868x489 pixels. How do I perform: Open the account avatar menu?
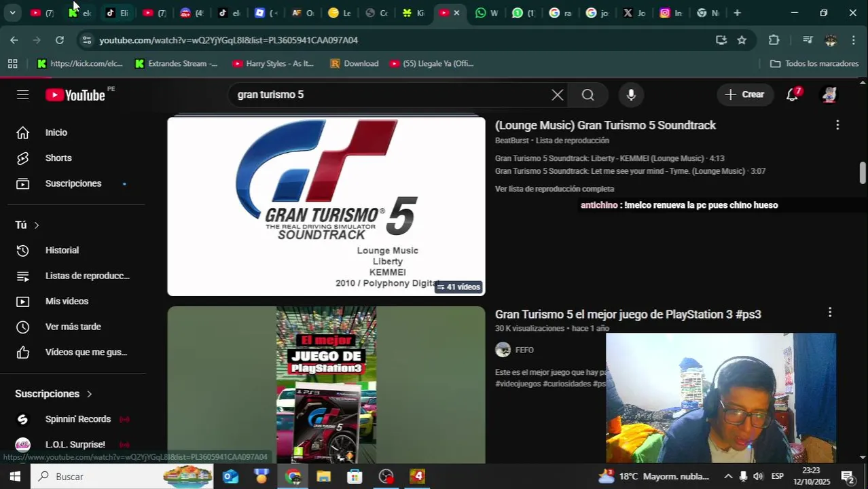[x=829, y=94]
